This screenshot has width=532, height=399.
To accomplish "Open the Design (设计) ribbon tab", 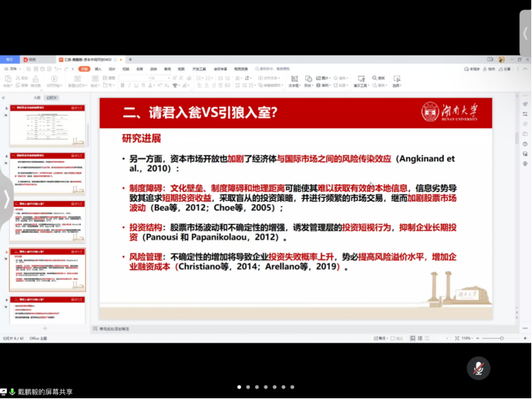I will pos(112,68).
